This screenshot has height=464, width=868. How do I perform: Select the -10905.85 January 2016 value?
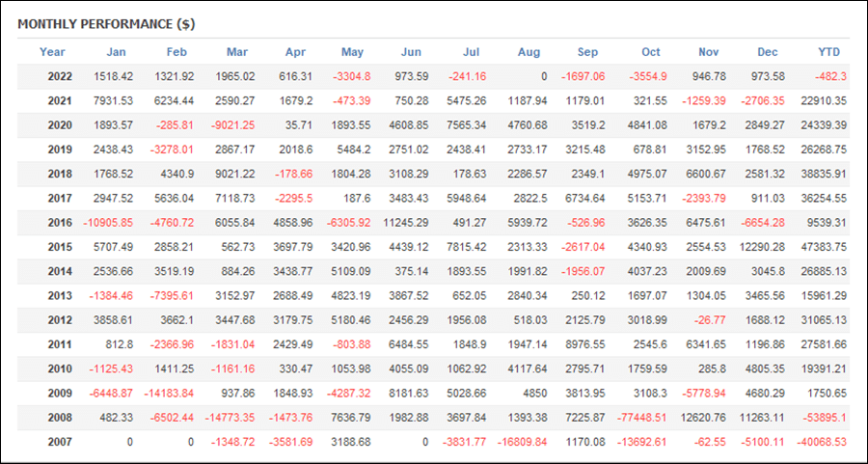click(x=108, y=223)
